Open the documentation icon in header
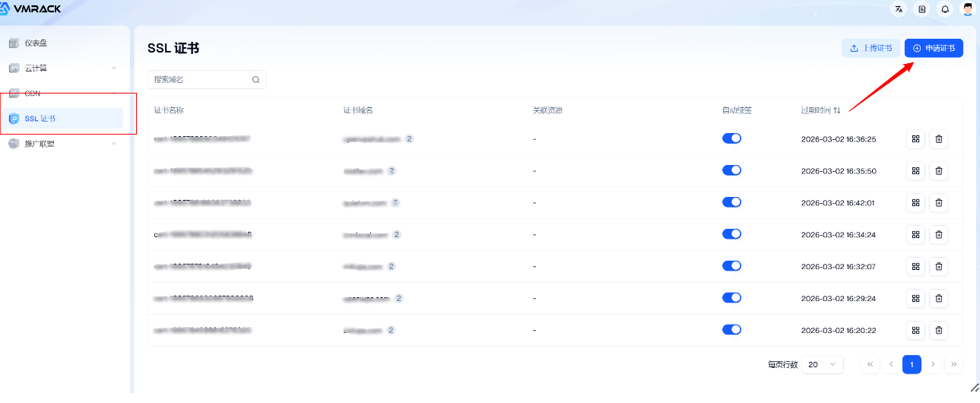This screenshot has height=403, width=980. tap(921, 9)
